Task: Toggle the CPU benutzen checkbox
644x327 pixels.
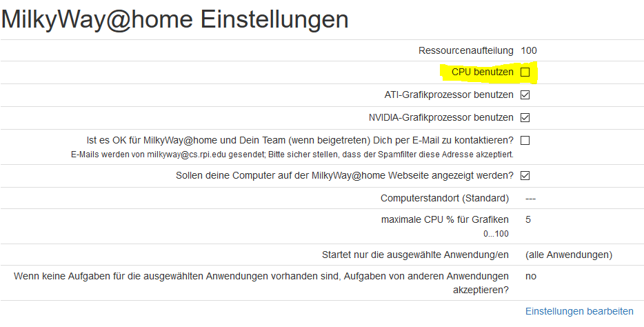Action: point(525,72)
